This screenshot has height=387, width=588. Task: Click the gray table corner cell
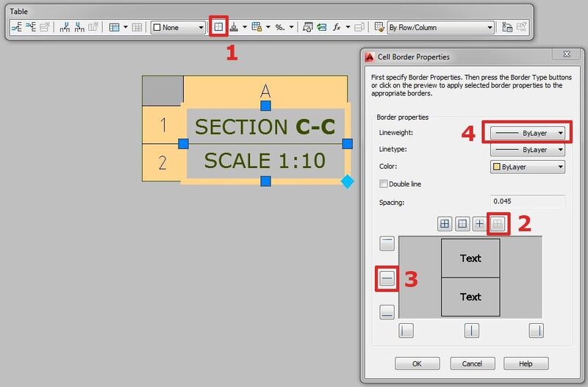click(162, 91)
